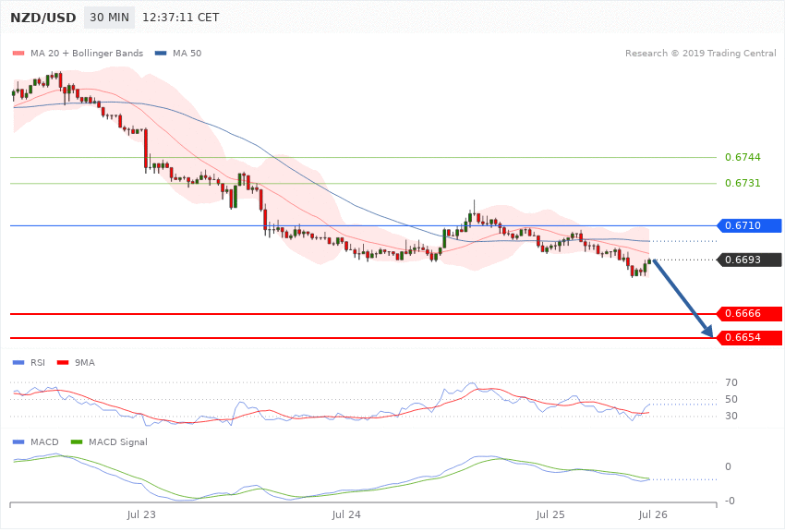Click the black 0.6693 current price tag

tap(750, 260)
